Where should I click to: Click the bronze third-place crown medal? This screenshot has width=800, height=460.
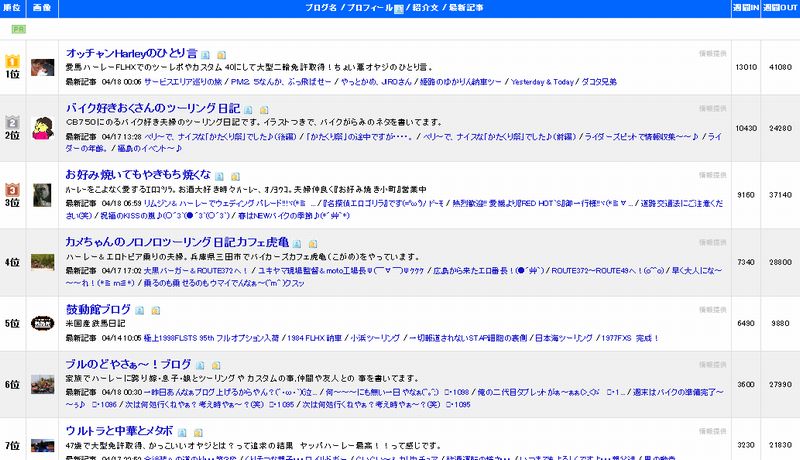coord(12,189)
